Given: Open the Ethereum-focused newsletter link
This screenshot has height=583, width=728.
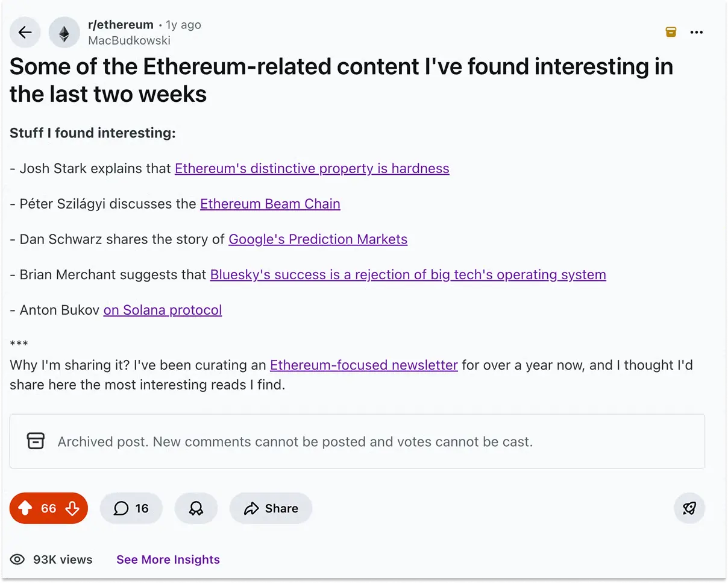Looking at the screenshot, I should click(x=363, y=365).
